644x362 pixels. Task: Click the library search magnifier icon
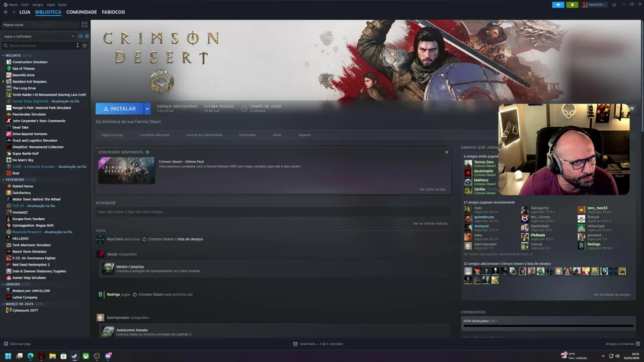click(6, 46)
